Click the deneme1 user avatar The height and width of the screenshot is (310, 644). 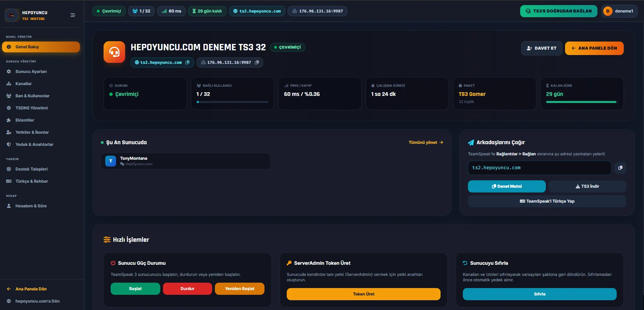point(608,11)
